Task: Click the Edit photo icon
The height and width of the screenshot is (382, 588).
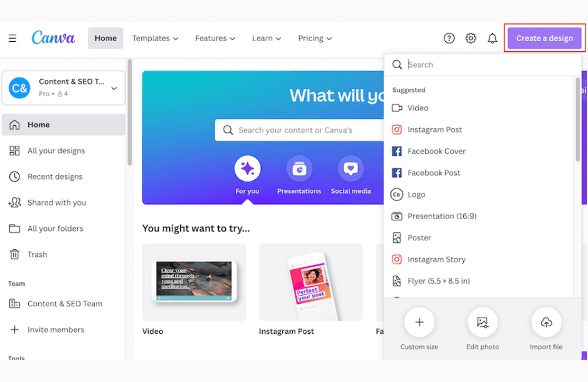Action: [483, 322]
